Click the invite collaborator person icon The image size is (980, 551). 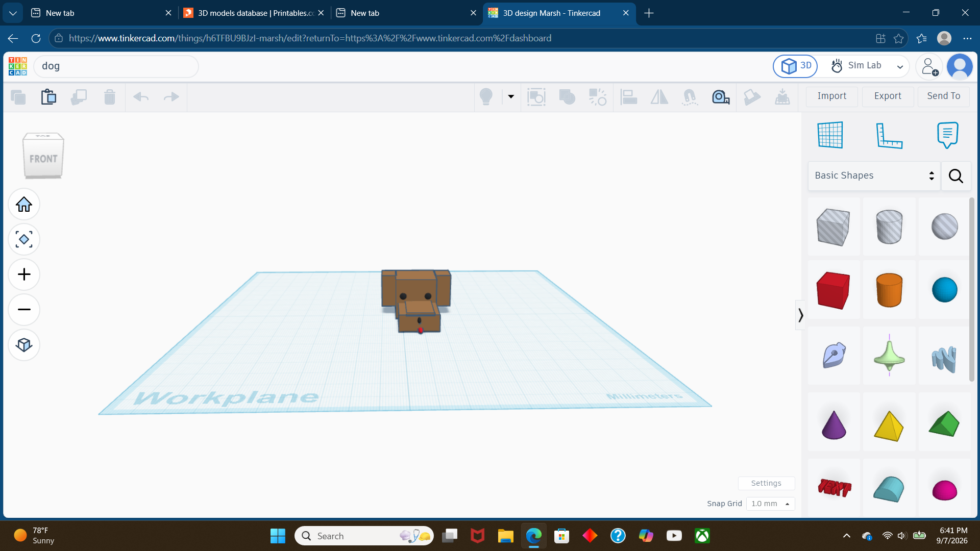pyautogui.click(x=930, y=66)
